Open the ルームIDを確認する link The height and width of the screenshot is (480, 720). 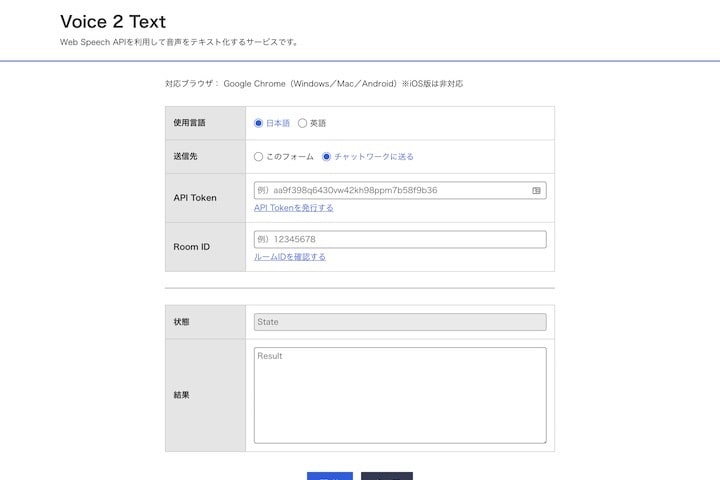pos(290,257)
